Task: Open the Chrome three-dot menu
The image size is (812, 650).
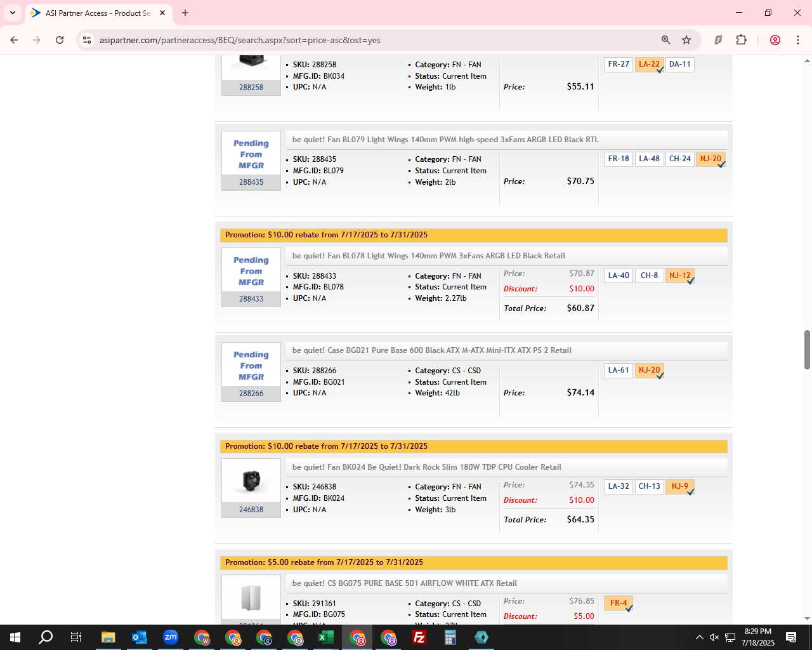Action: (x=798, y=40)
